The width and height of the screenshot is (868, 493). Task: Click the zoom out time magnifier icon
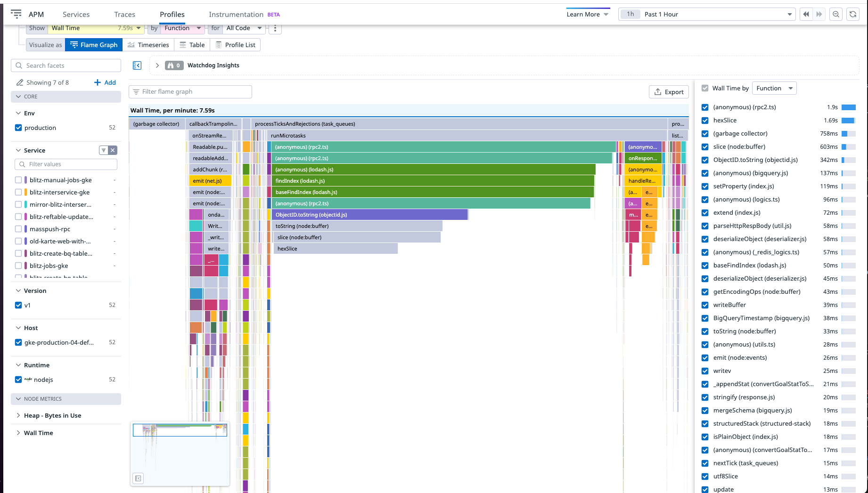click(x=835, y=14)
